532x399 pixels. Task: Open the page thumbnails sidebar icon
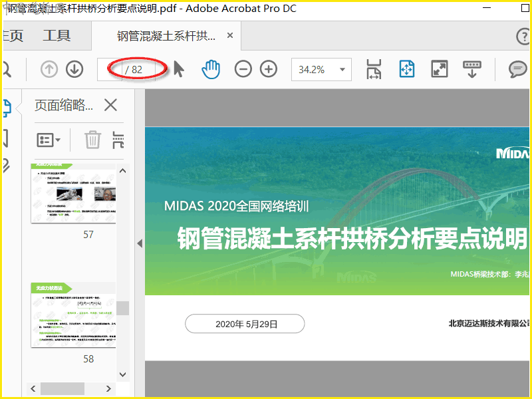coord(7,108)
